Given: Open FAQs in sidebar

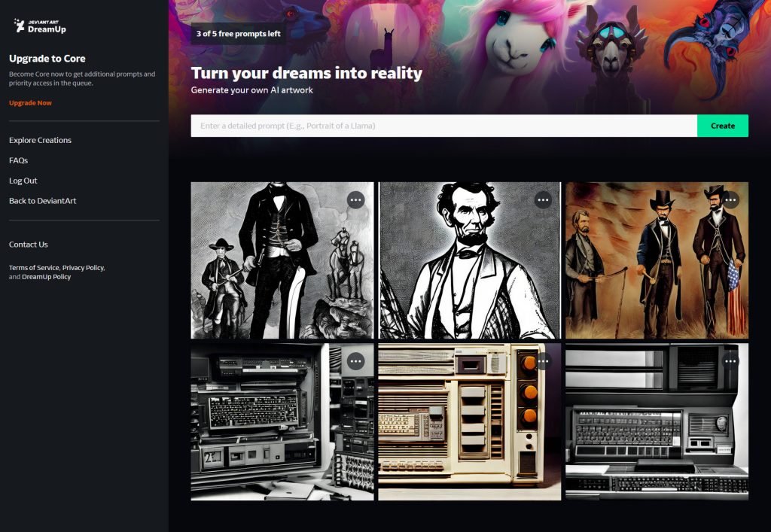Looking at the screenshot, I should 18,160.
